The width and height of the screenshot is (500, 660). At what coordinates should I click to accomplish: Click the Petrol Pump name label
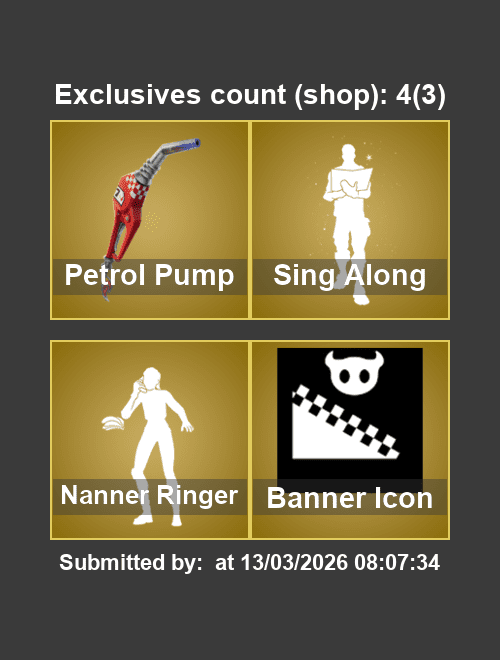tap(149, 275)
